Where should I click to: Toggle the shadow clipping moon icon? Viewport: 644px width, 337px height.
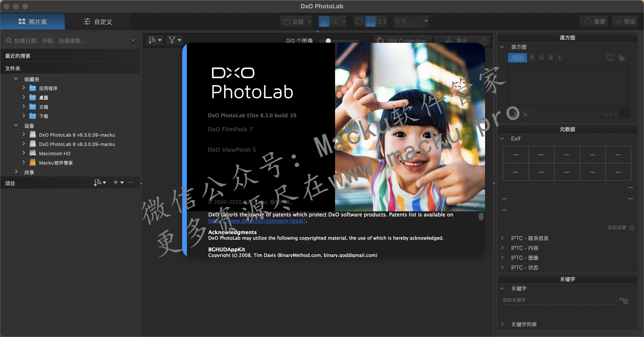513,115
